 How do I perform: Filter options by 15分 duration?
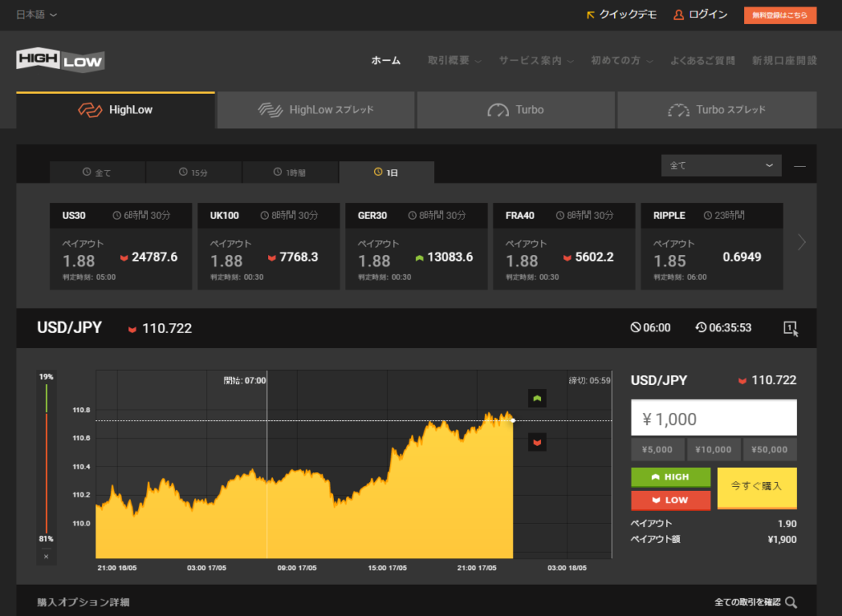pos(193,173)
